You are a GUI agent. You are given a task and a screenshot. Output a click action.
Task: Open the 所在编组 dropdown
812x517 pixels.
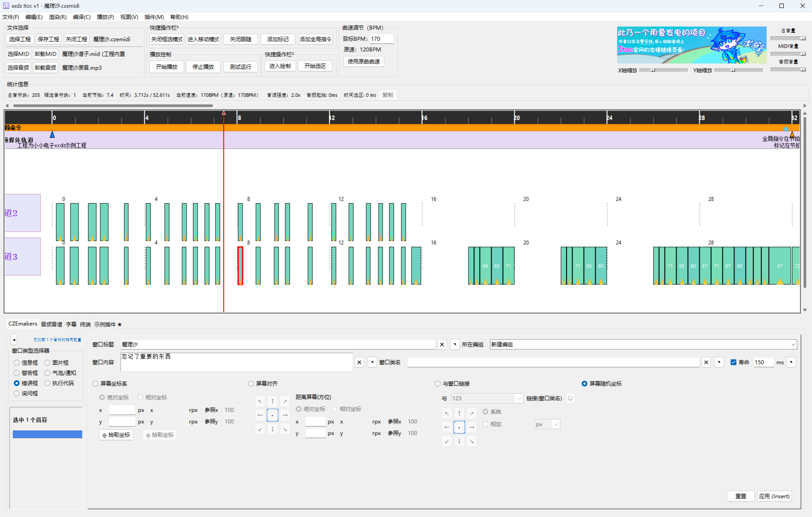click(793, 345)
